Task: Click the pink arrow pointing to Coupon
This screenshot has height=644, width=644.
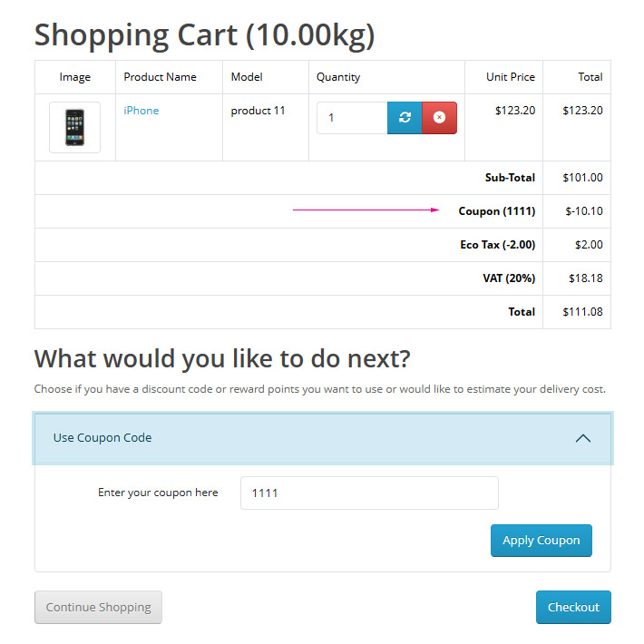Action: [366, 210]
